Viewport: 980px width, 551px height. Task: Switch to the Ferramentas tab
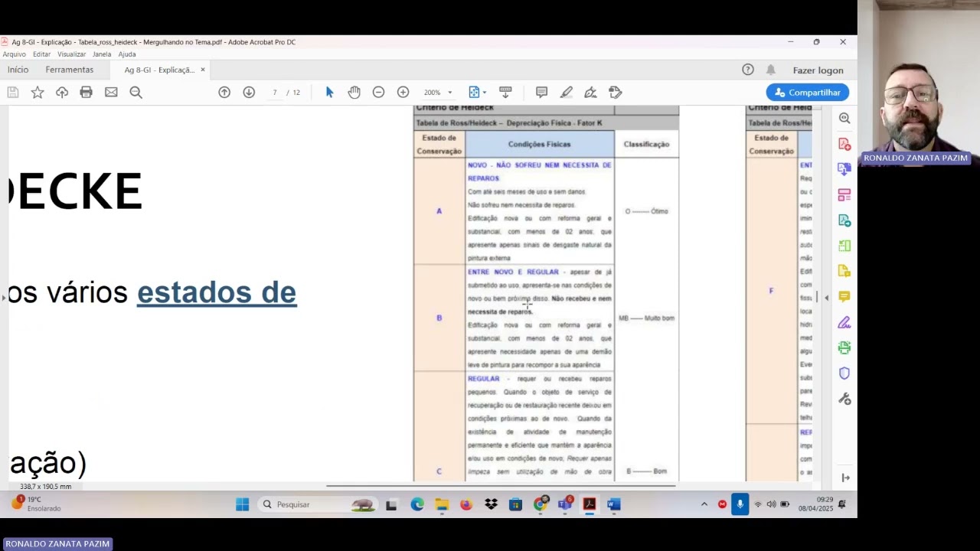click(x=69, y=70)
